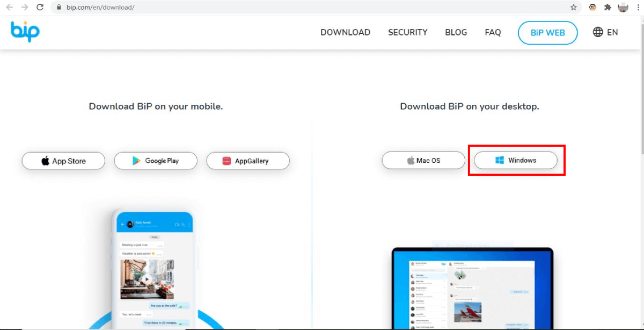This screenshot has height=330, width=644.
Task: Click the orange extension icon in toolbar
Action: coord(592,8)
